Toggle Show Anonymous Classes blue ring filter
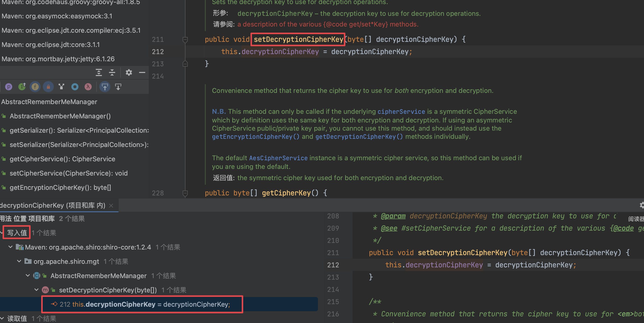The height and width of the screenshot is (323, 644). tap(75, 87)
